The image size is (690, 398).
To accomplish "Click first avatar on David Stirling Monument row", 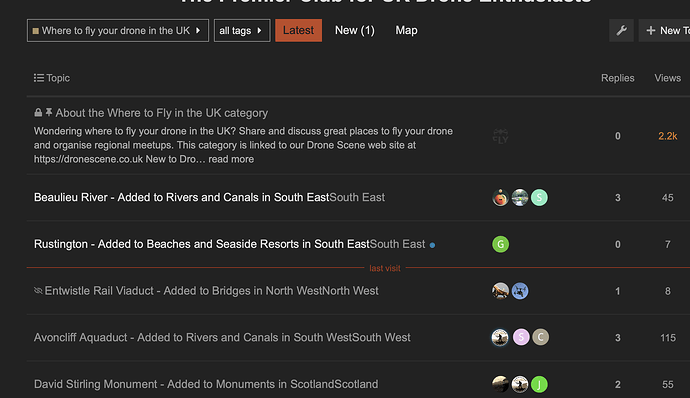I will (500, 384).
